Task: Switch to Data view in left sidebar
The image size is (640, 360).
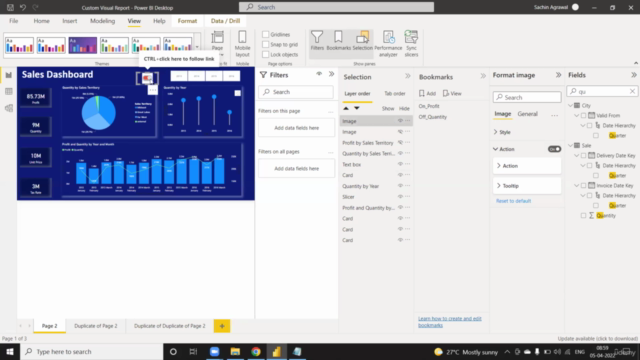Action: pyautogui.click(x=9, y=91)
